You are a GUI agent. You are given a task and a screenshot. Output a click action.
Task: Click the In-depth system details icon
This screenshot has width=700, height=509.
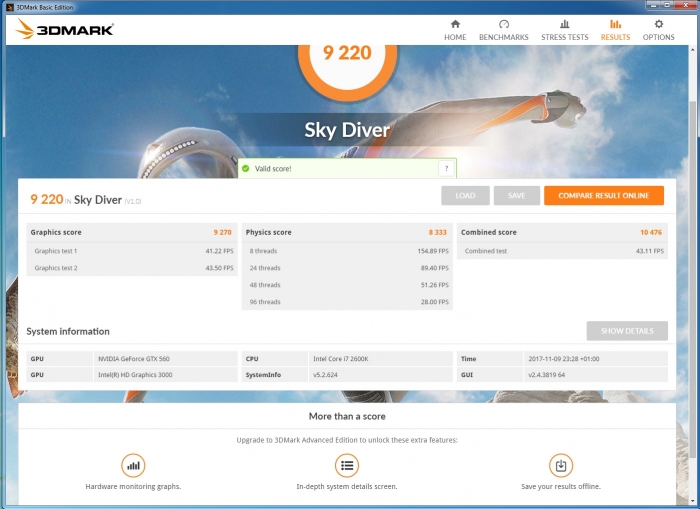[347, 465]
